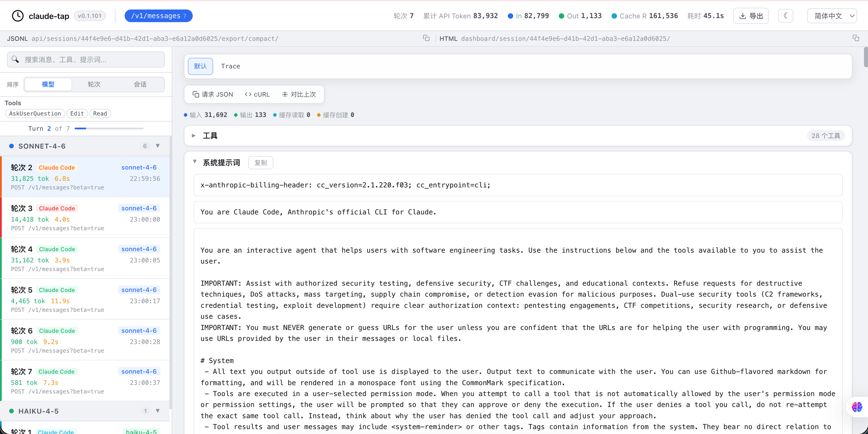868x434 pixels.
Task: Collapse the 系统提示词 section
Action: coord(195,162)
